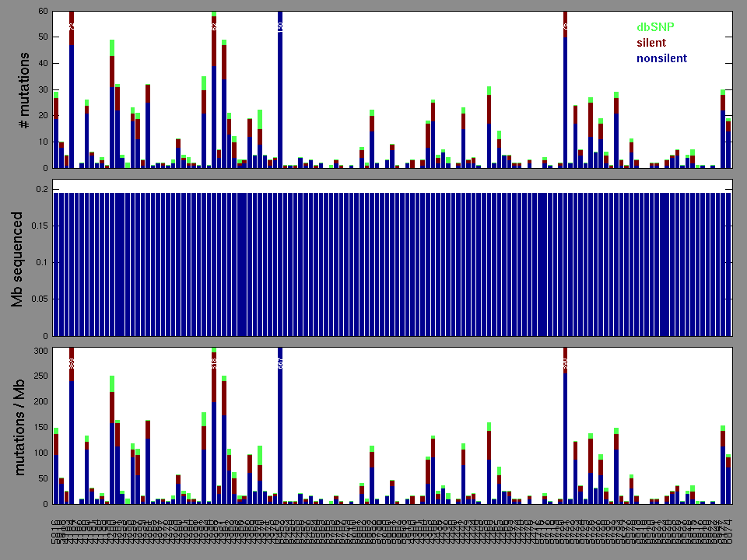
Task: Click the 30 tick on # mutations axis
Action: coord(42,90)
